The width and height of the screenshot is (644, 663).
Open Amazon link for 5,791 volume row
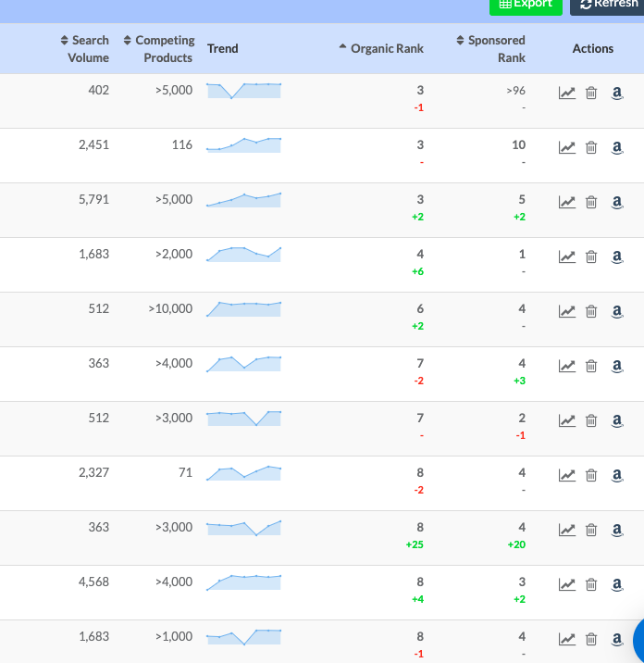[617, 202]
